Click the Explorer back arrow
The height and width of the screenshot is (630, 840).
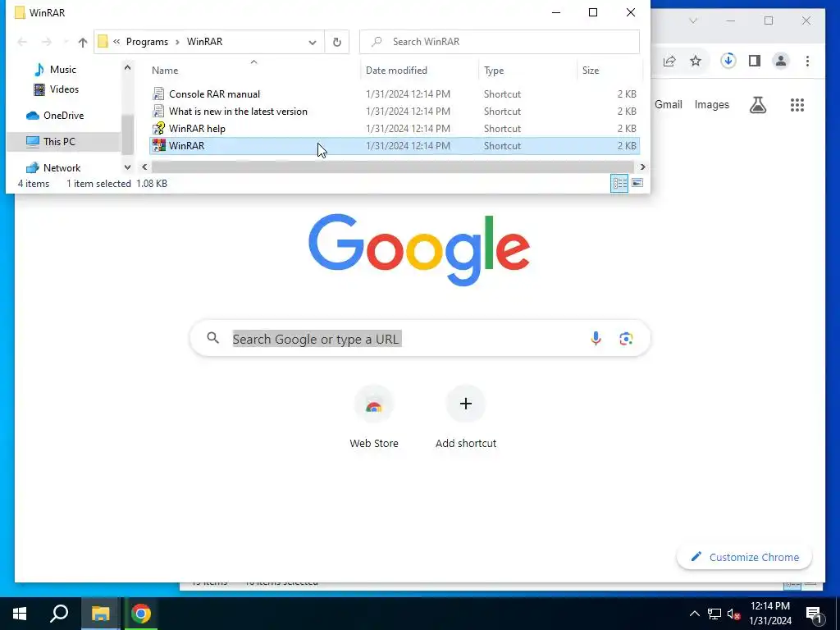coord(22,42)
